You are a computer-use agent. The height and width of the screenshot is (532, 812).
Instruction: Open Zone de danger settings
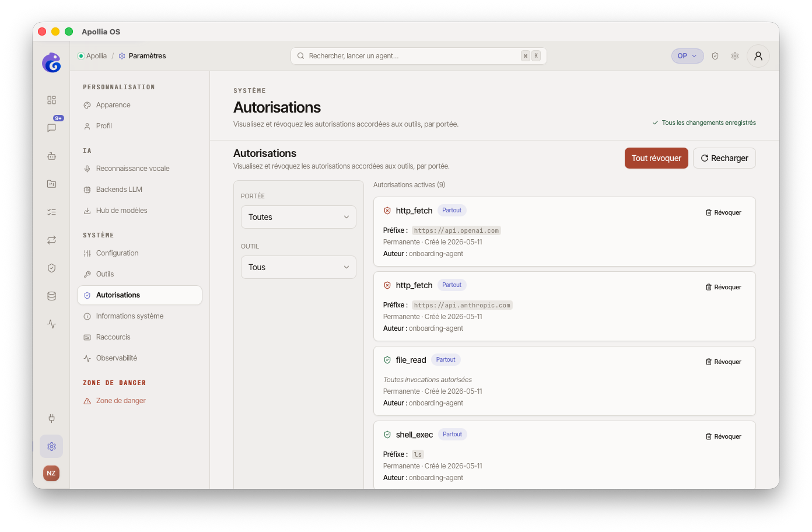[139, 401]
